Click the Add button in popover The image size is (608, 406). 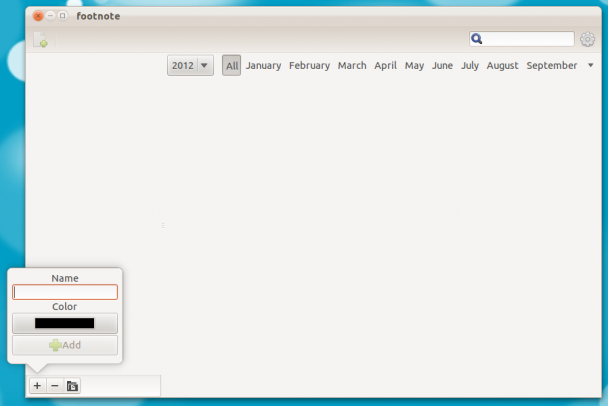point(65,345)
